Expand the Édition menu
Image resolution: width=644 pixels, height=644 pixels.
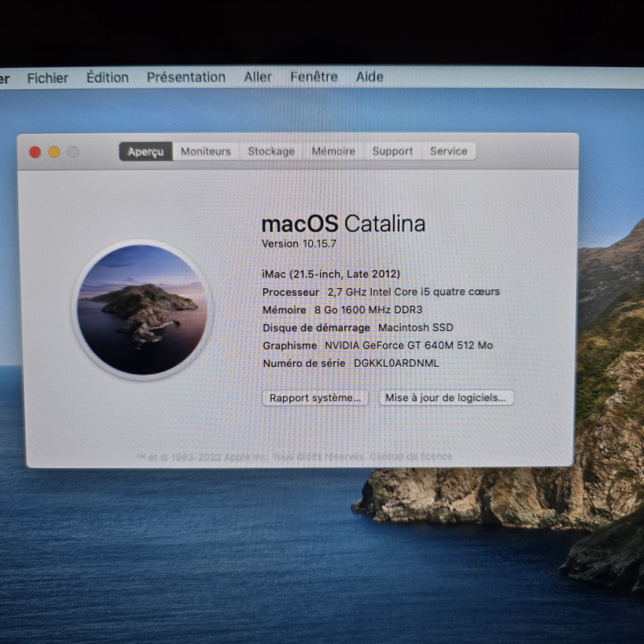(x=107, y=77)
